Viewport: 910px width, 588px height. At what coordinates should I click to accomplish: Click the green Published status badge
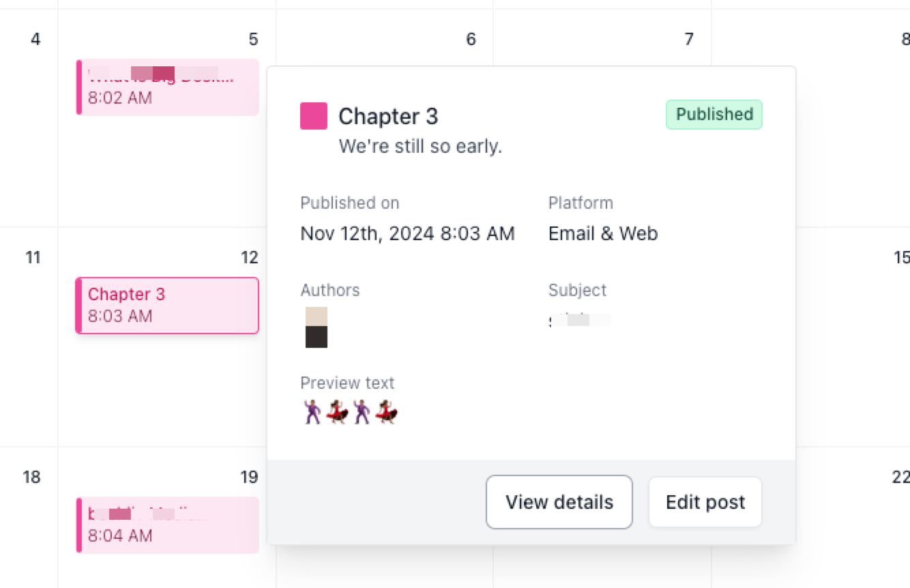click(x=714, y=115)
